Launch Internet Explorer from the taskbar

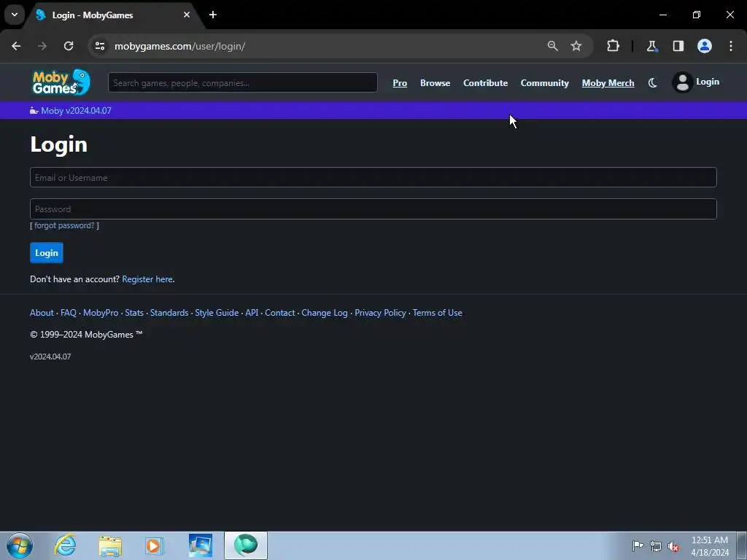click(x=65, y=545)
